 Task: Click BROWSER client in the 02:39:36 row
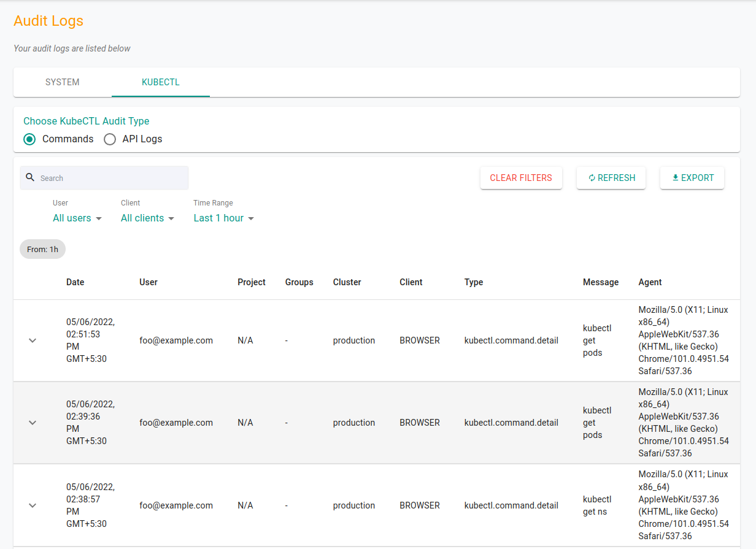click(x=420, y=423)
